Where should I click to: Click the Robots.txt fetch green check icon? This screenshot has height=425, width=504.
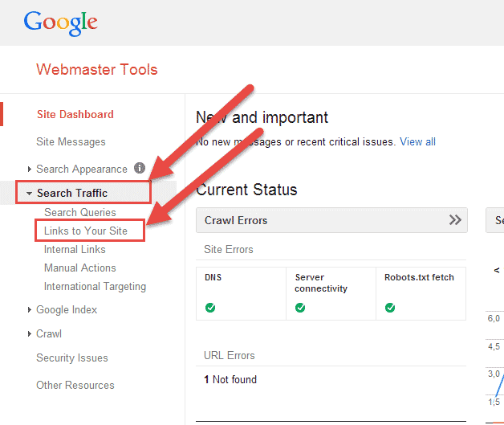[x=390, y=308]
